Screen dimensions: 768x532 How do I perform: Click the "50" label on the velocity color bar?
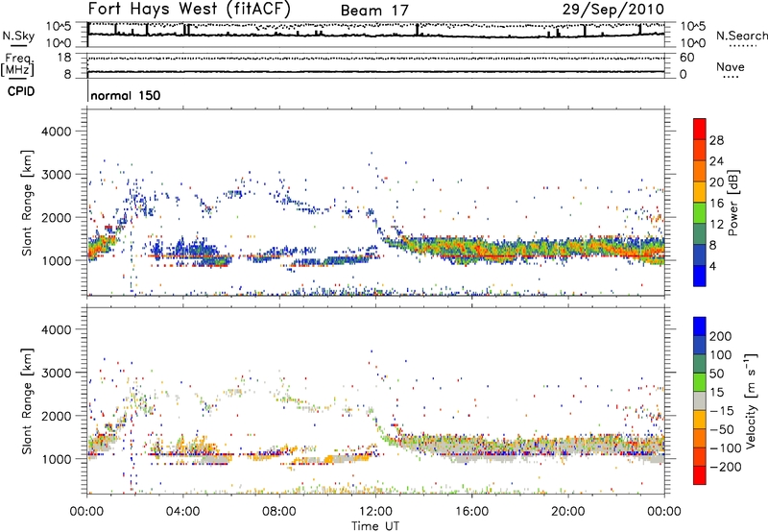pos(717,374)
